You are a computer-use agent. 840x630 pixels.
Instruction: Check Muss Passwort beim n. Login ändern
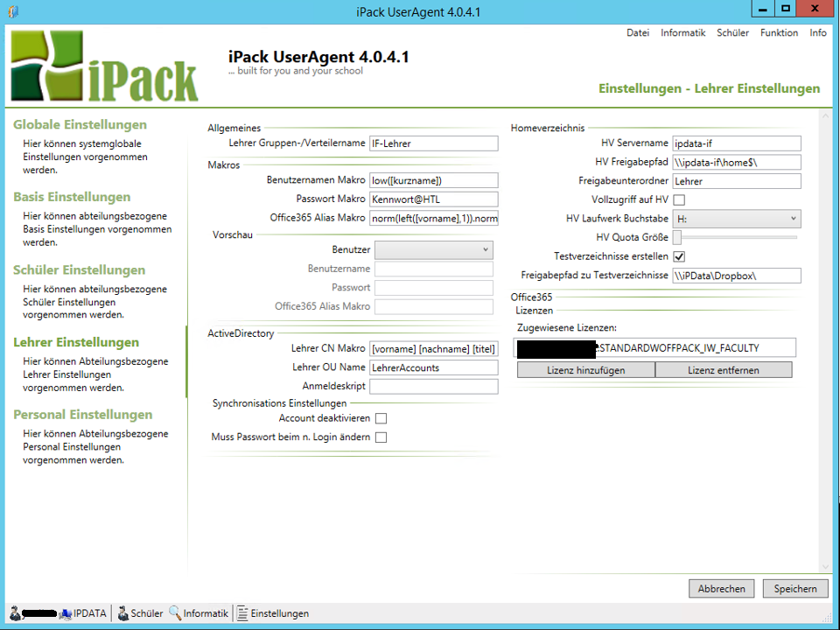(381, 437)
